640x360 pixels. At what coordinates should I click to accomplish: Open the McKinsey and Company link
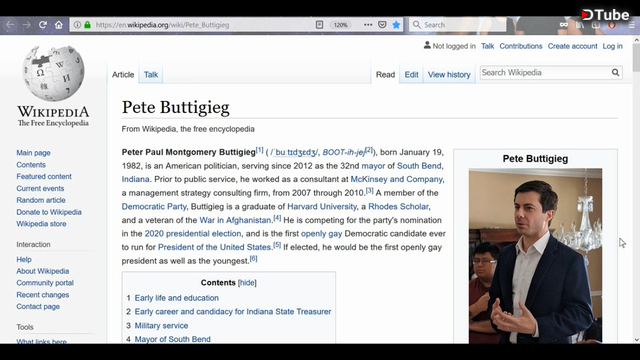(x=396, y=179)
